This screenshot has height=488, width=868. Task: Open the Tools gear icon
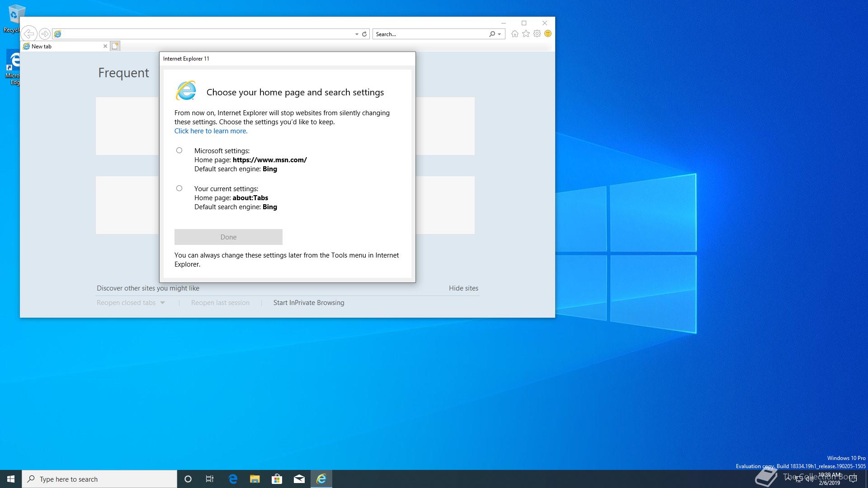(537, 34)
